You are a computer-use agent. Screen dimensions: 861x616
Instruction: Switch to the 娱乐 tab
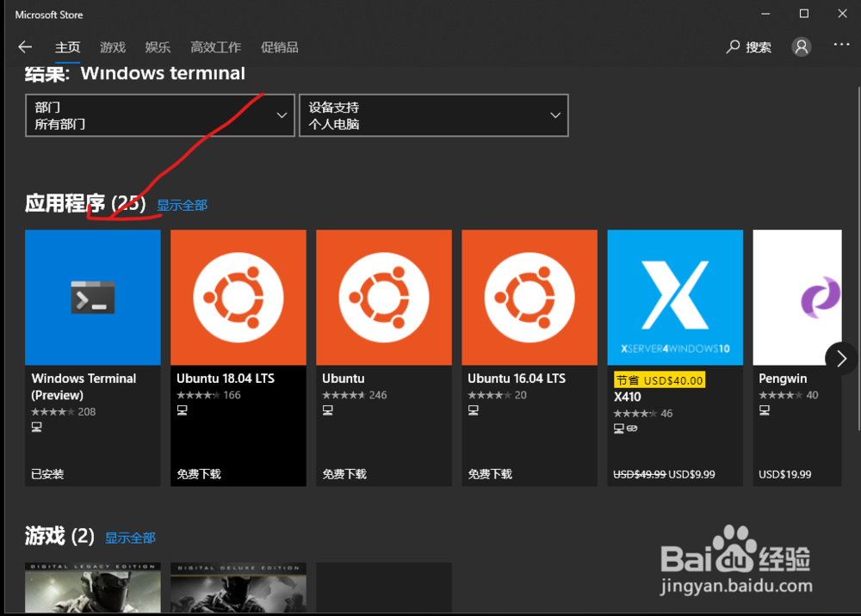tap(158, 47)
